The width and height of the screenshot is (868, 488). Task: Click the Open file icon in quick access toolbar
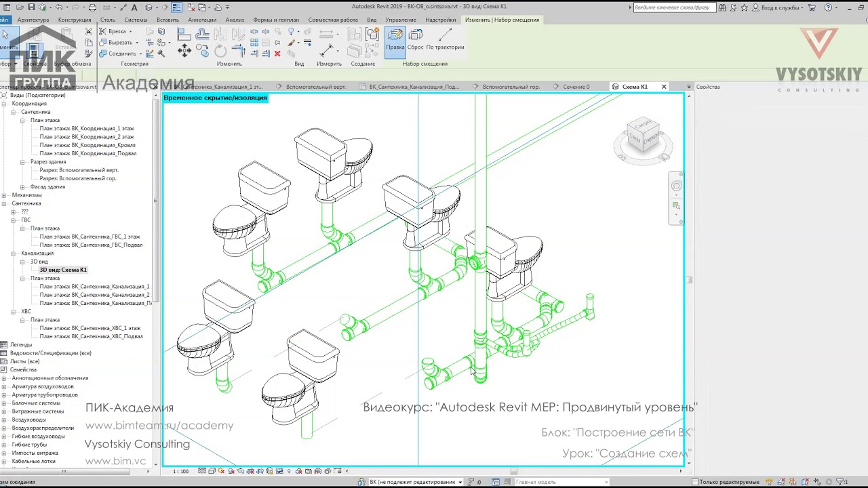point(20,7)
